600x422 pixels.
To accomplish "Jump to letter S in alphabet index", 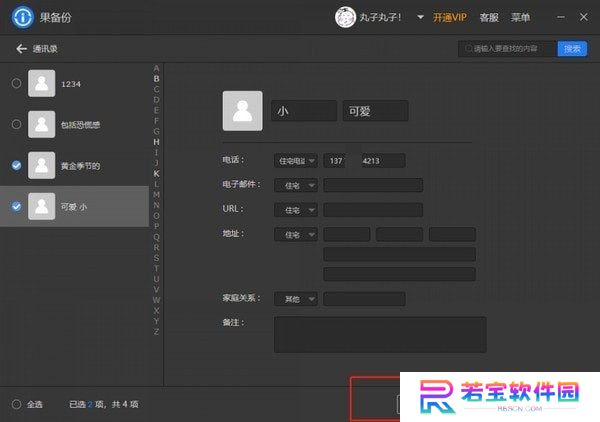I will 156,258.
